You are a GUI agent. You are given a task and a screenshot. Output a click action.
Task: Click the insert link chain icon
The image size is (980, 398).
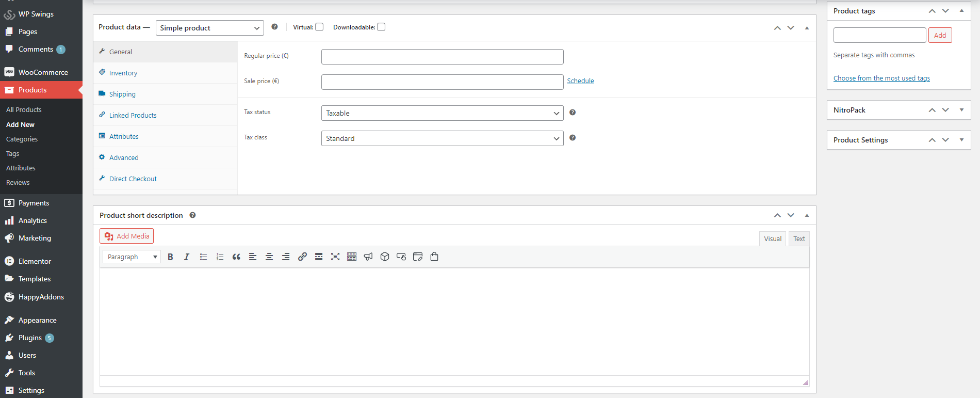(302, 257)
